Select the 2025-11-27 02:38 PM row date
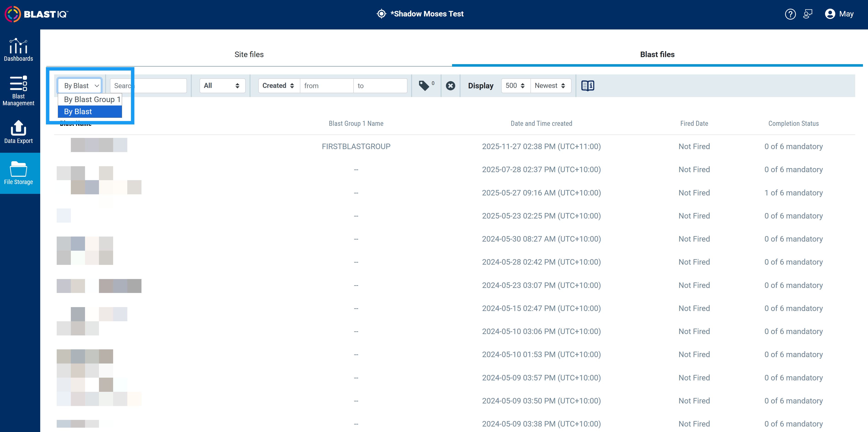Screen dimensions: 868x432 [x=541, y=146]
